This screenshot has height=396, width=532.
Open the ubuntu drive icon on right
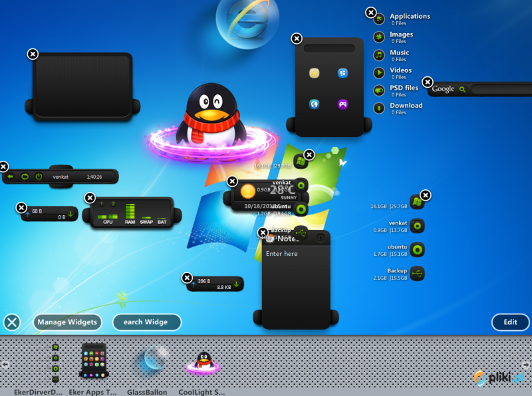[x=417, y=250]
